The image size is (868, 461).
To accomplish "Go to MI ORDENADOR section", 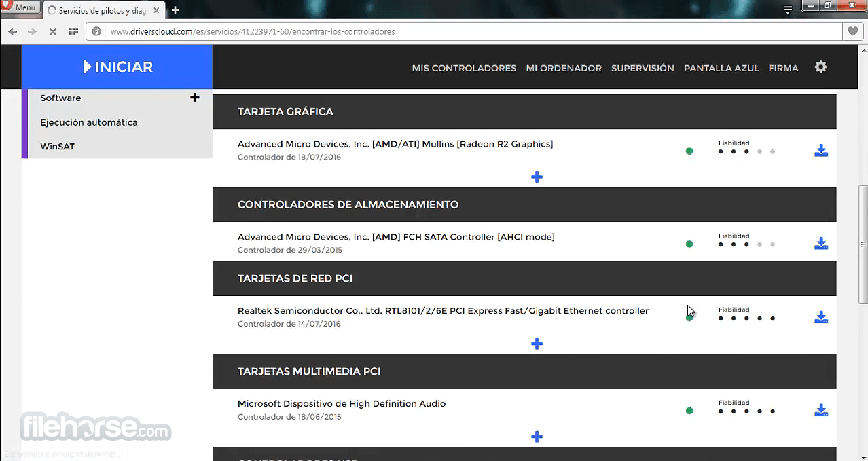I will click(564, 68).
